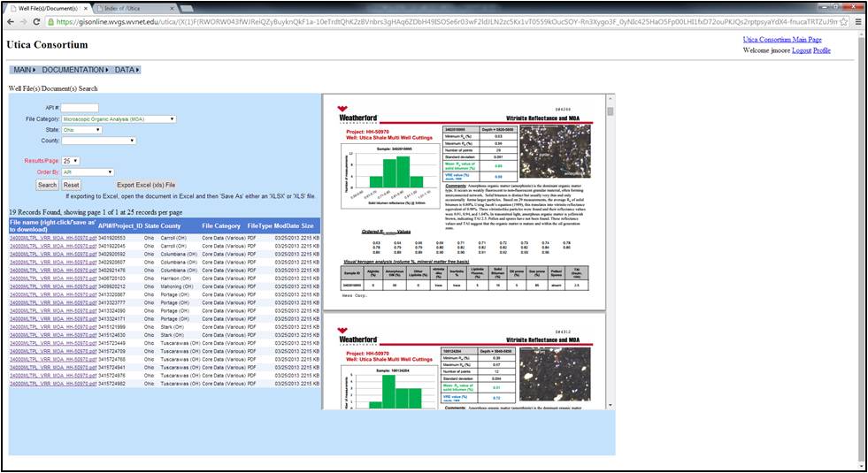Click the green padlock security icon
This screenshot has width=868, height=473.
50,21
